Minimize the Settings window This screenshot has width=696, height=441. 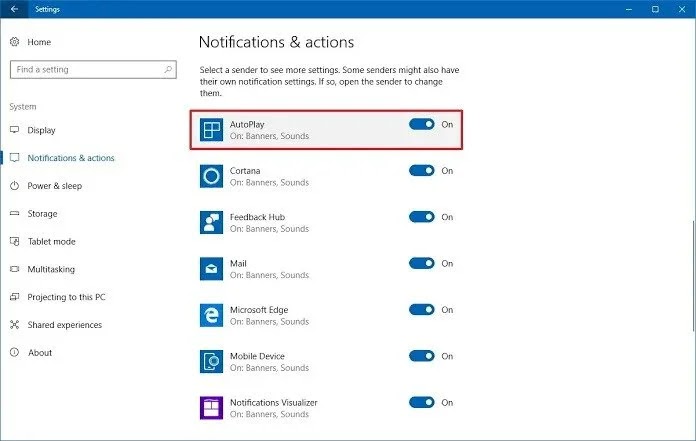click(629, 9)
